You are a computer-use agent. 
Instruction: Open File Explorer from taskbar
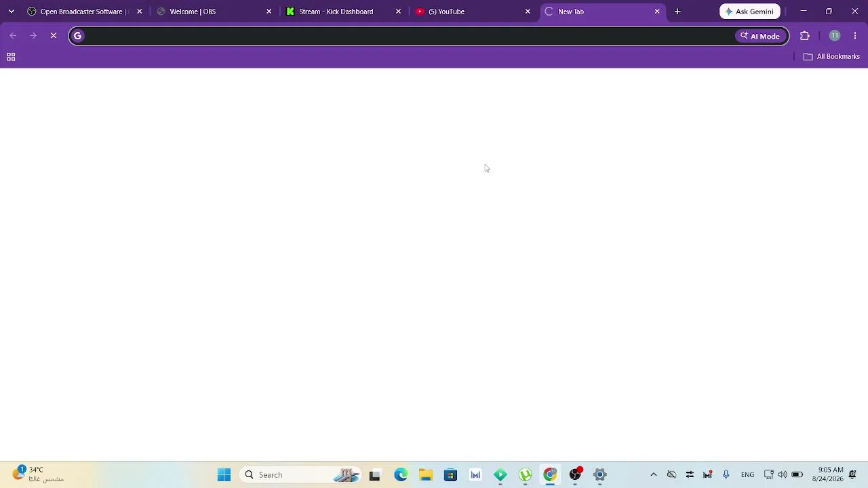426,474
